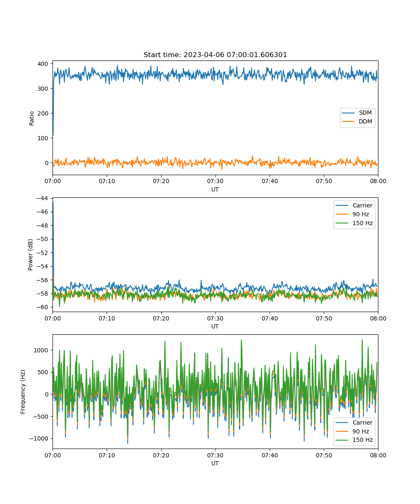The image size is (420, 504).
Task: Click the blue Carrier line sample in the Frequency legend
Action: click(342, 423)
